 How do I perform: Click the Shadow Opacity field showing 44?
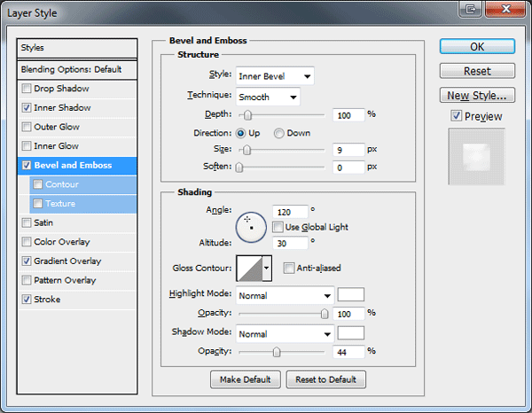pyautogui.click(x=348, y=353)
